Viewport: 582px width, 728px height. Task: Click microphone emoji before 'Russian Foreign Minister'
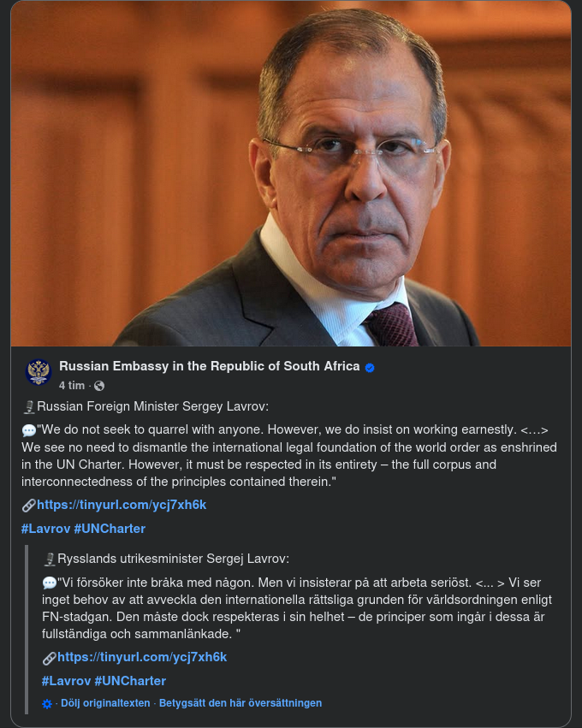29,406
